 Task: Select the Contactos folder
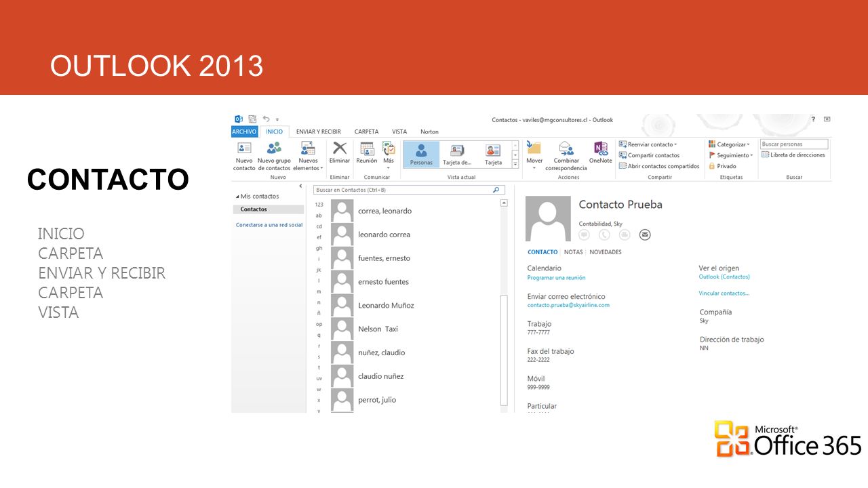point(267,209)
